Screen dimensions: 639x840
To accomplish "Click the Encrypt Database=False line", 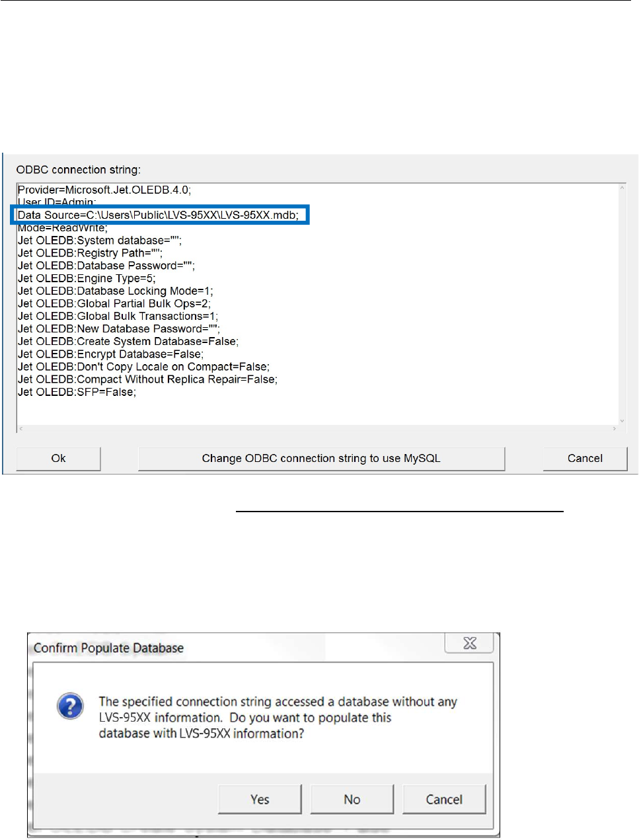I will [x=110, y=354].
